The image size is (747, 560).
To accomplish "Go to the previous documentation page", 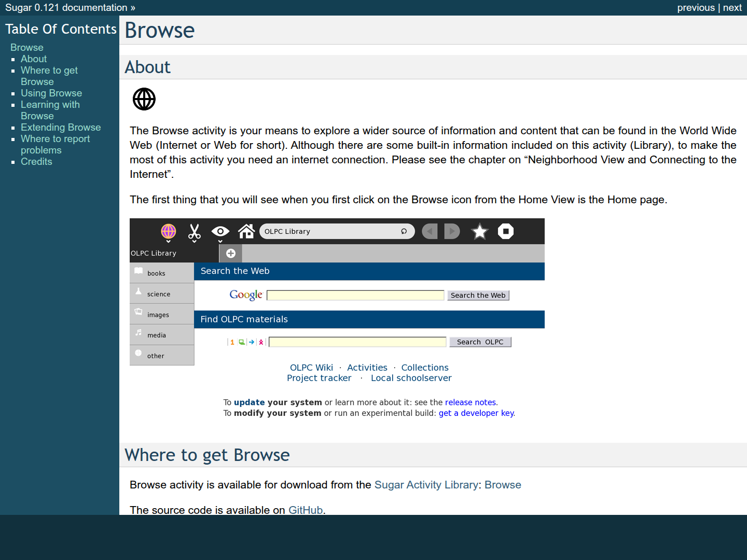I will [696, 8].
